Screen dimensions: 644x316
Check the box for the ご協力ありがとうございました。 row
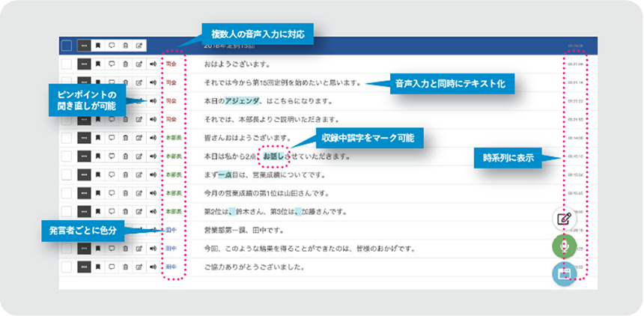(x=66, y=267)
